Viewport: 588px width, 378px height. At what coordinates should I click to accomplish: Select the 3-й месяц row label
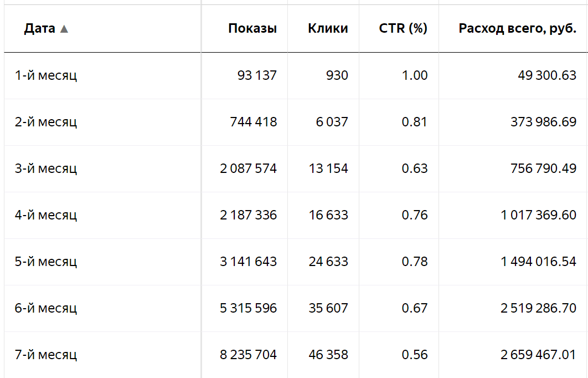pos(46,168)
